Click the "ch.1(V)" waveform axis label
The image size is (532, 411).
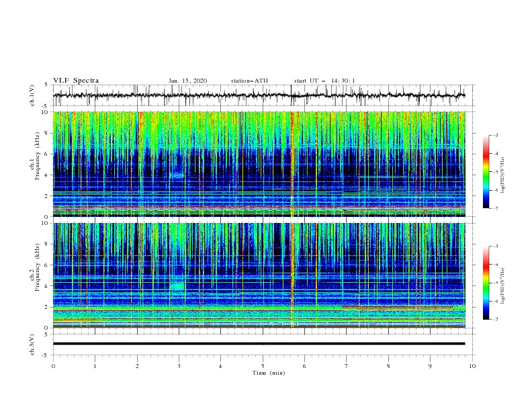[32, 95]
